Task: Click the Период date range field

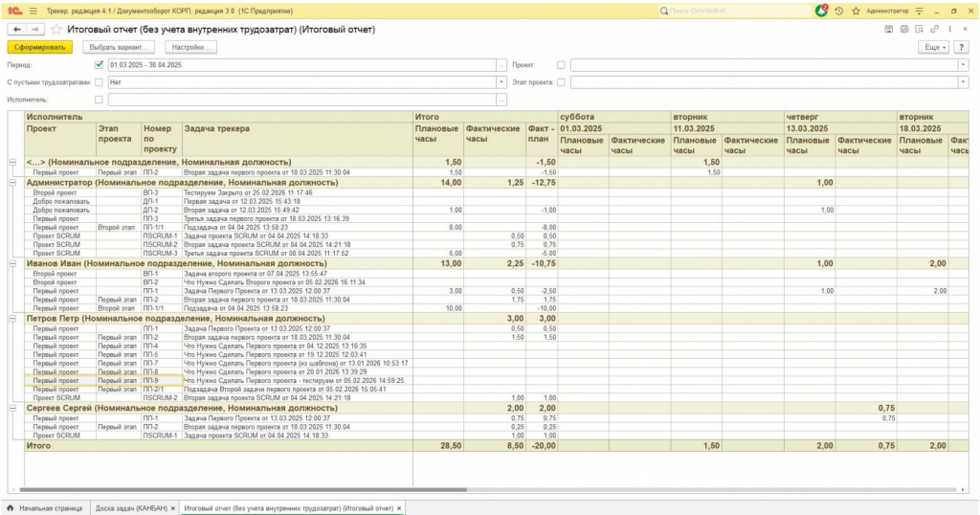Action: [301, 65]
